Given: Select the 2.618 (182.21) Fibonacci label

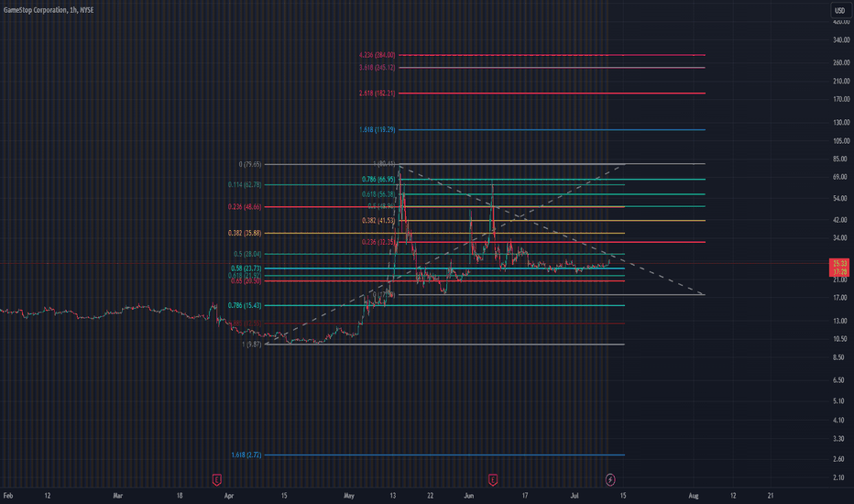Looking at the screenshot, I should pyautogui.click(x=377, y=93).
